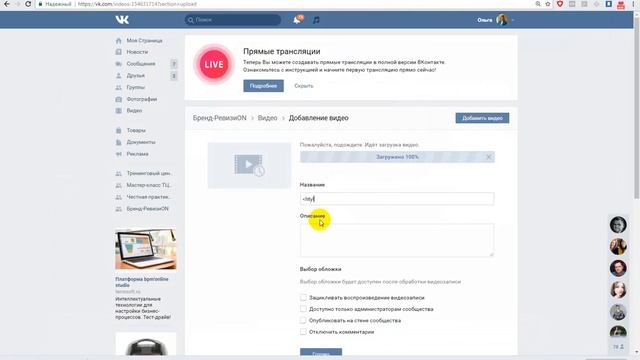Click the Друзья counter badge
The image size is (640, 360).
click(174, 76)
